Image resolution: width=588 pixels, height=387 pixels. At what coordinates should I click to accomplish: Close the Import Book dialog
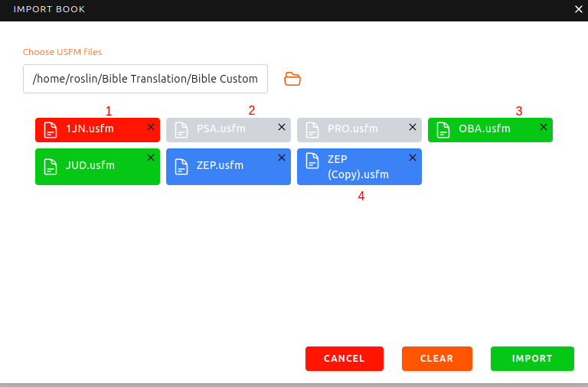[579, 9]
